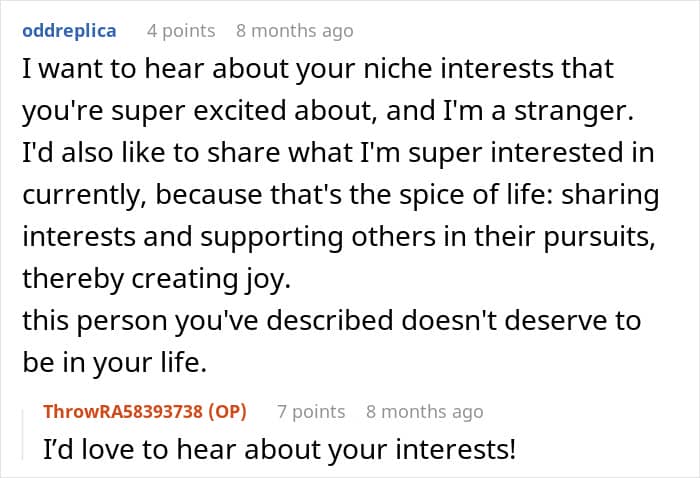700x478 pixels.
Task: Click the 4 points score label
Action: coord(181,31)
